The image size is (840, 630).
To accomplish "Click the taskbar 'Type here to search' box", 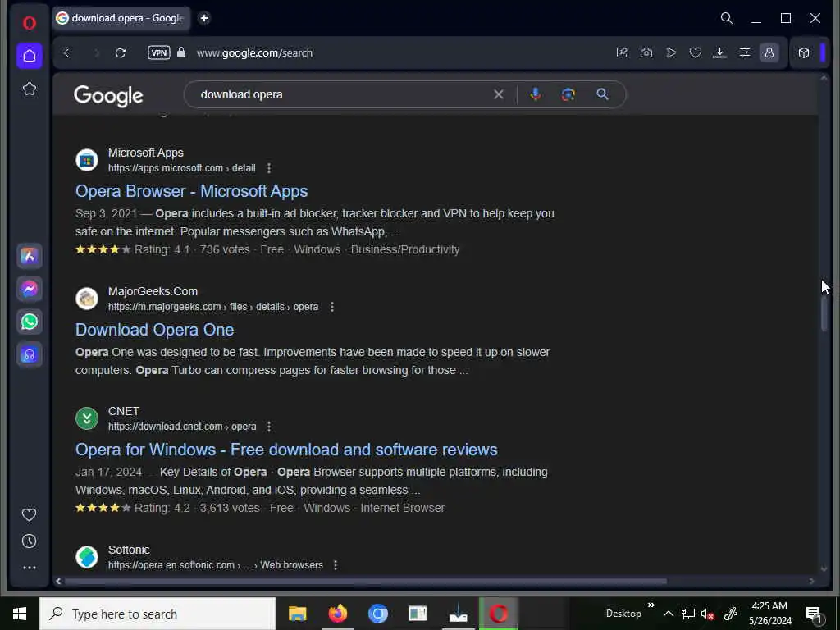I will pos(157,614).
